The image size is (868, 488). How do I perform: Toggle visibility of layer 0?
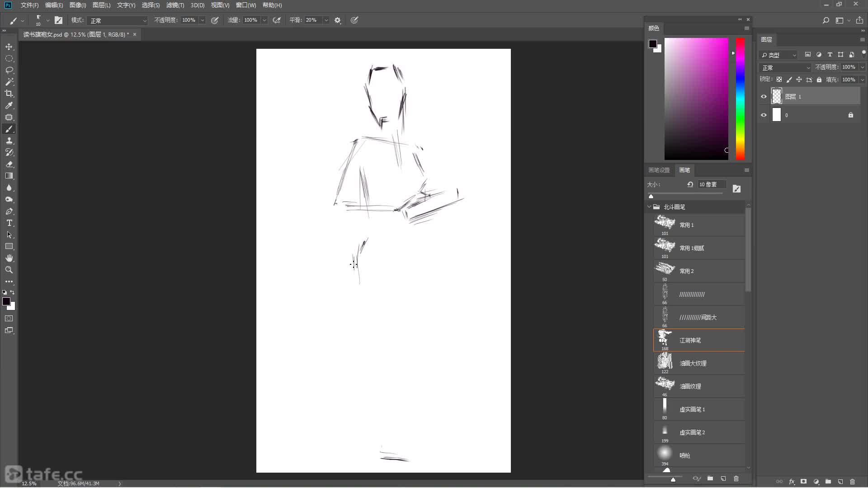pyautogui.click(x=764, y=115)
